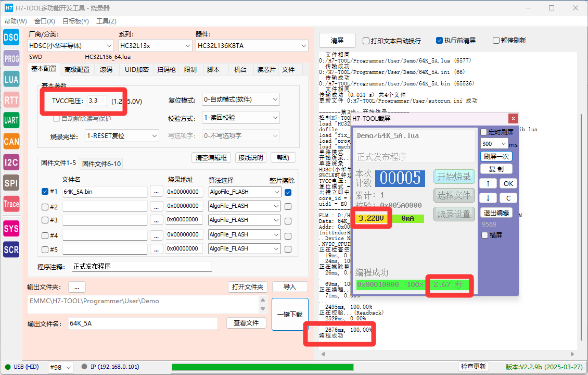The height and width of the screenshot is (375, 588).
Task: Expand the 烧录完毕 1-RESET复位 dropdown
Action: click(122, 135)
